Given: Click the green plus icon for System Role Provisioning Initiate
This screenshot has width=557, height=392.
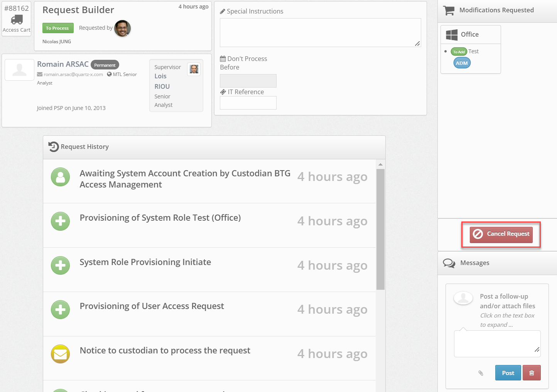Looking at the screenshot, I should coord(61,265).
